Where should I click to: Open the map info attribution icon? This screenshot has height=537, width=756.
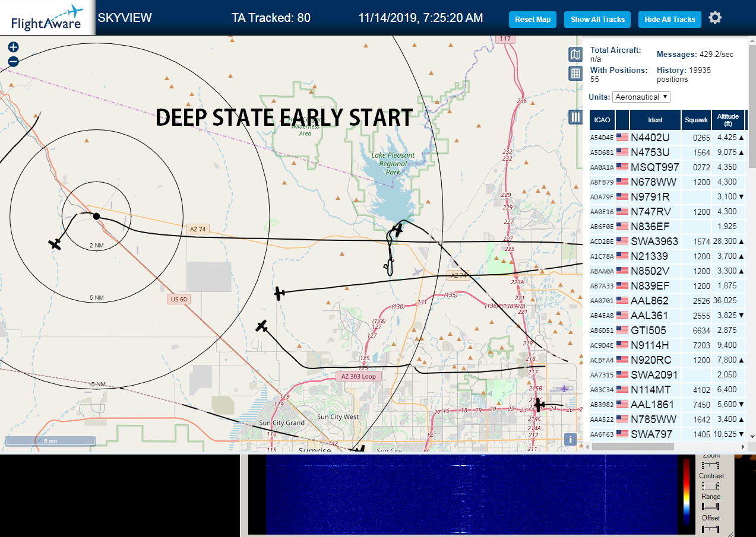tap(570, 439)
